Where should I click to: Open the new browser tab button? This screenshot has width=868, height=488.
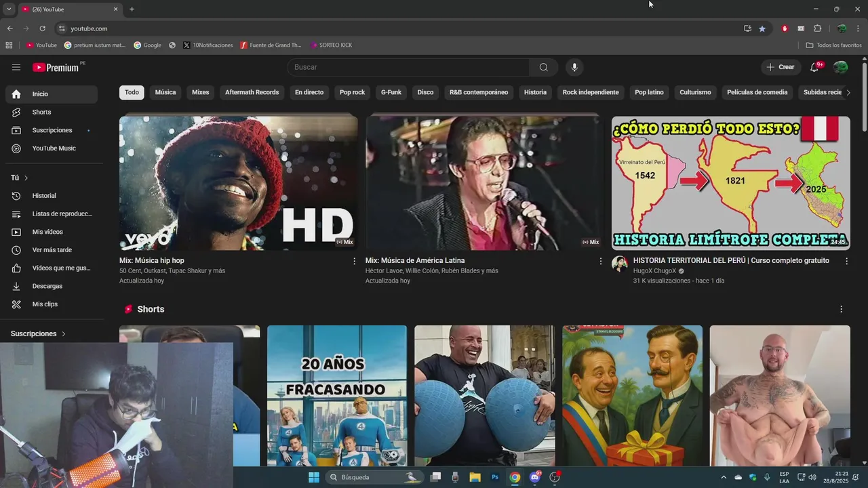click(132, 9)
